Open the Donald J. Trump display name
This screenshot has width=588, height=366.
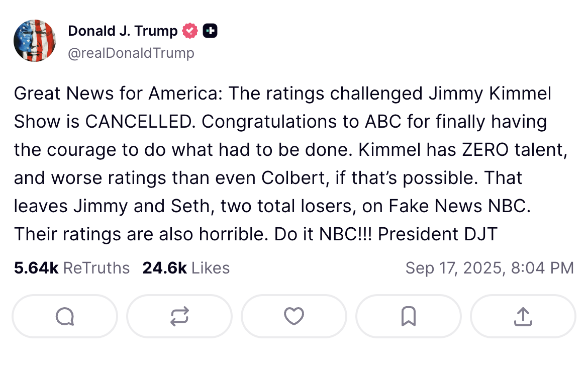pyautogui.click(x=123, y=31)
